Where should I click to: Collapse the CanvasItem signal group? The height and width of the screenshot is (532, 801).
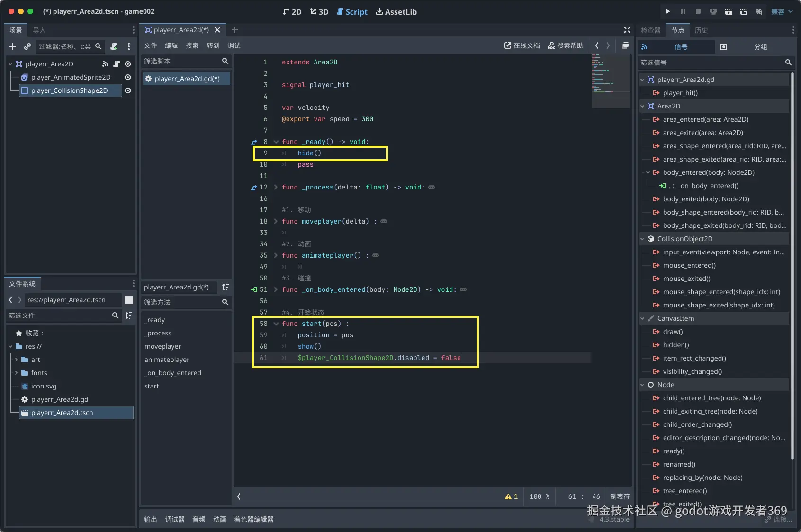[642, 318]
